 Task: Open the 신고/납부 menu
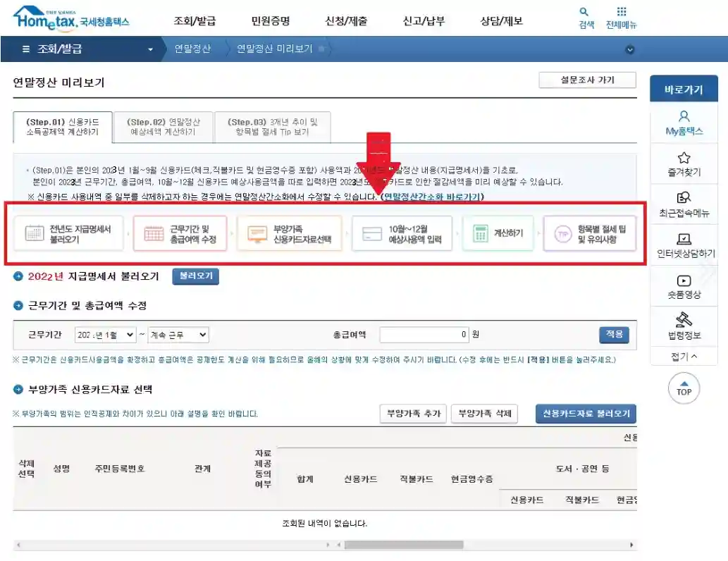click(x=423, y=21)
